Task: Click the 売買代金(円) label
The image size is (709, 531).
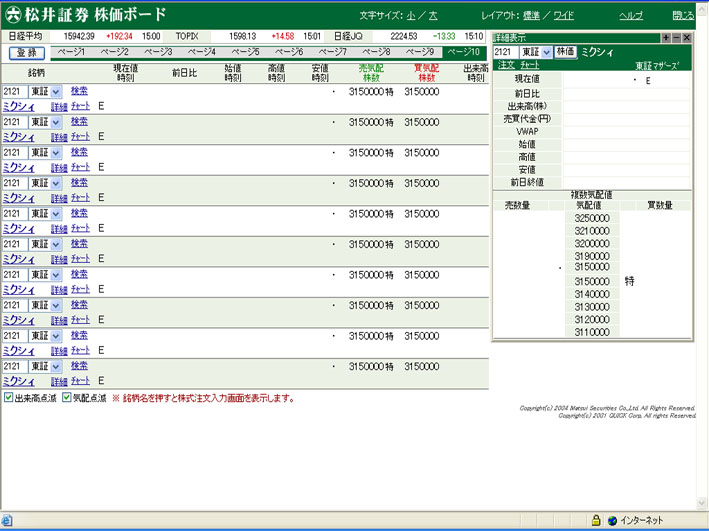Action: (527, 119)
